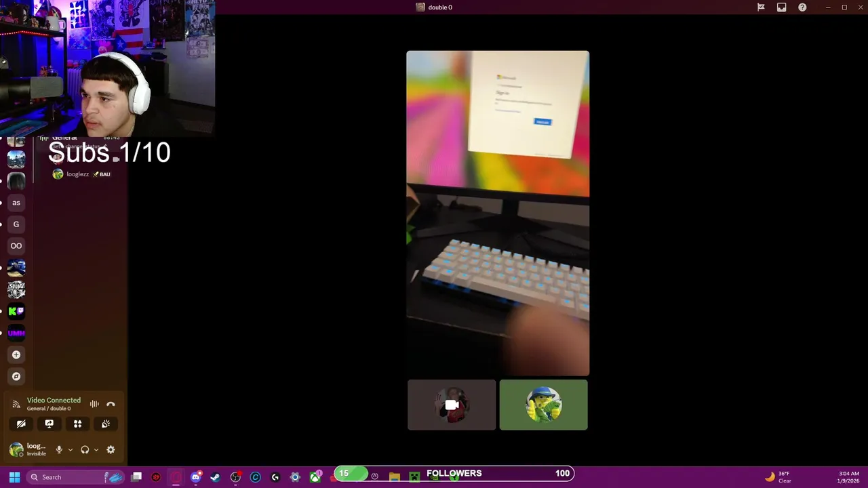Click the taskbar Search box
Screen dimensions: 868x488
[x=75, y=477]
